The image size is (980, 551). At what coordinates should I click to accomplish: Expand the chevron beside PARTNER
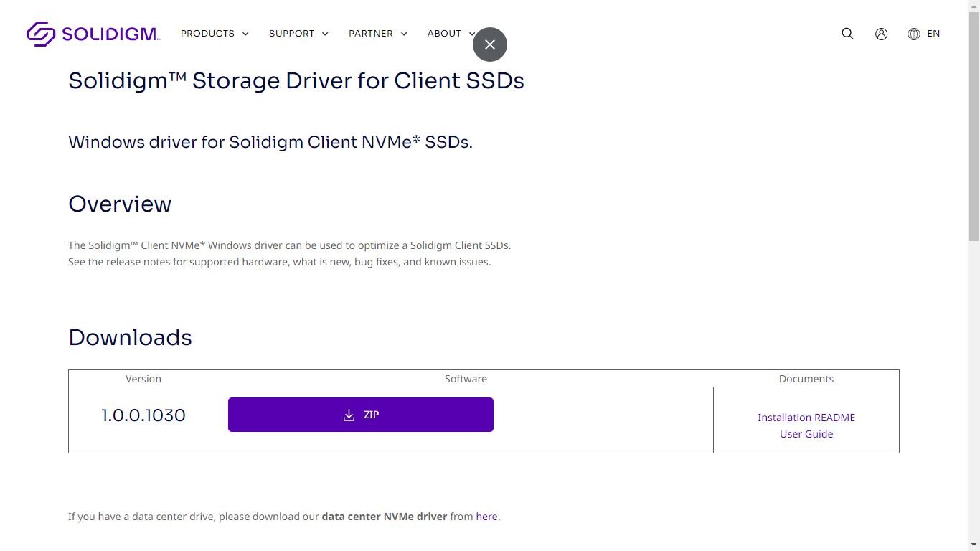pyautogui.click(x=404, y=34)
